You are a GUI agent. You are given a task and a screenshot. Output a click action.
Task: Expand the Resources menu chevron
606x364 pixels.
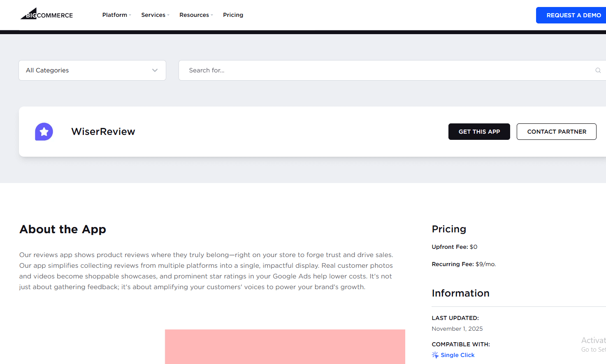pyautogui.click(x=212, y=15)
